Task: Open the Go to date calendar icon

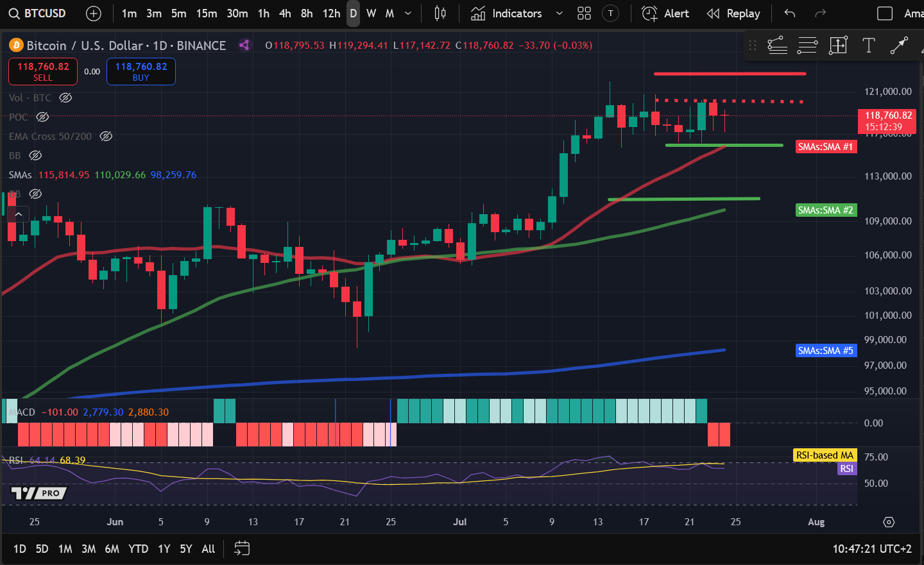Action: point(242,548)
